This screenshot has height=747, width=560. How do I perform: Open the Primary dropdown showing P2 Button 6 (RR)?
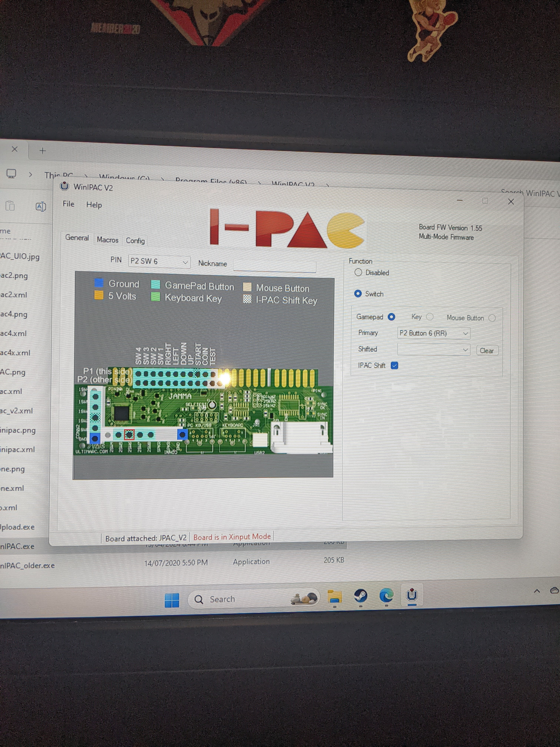pos(434,333)
